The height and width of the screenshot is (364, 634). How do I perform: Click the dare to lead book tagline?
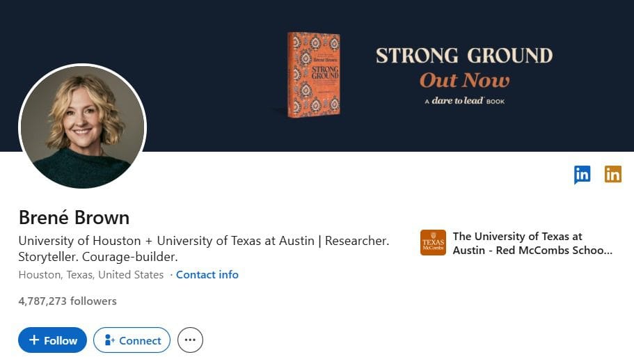pos(464,102)
